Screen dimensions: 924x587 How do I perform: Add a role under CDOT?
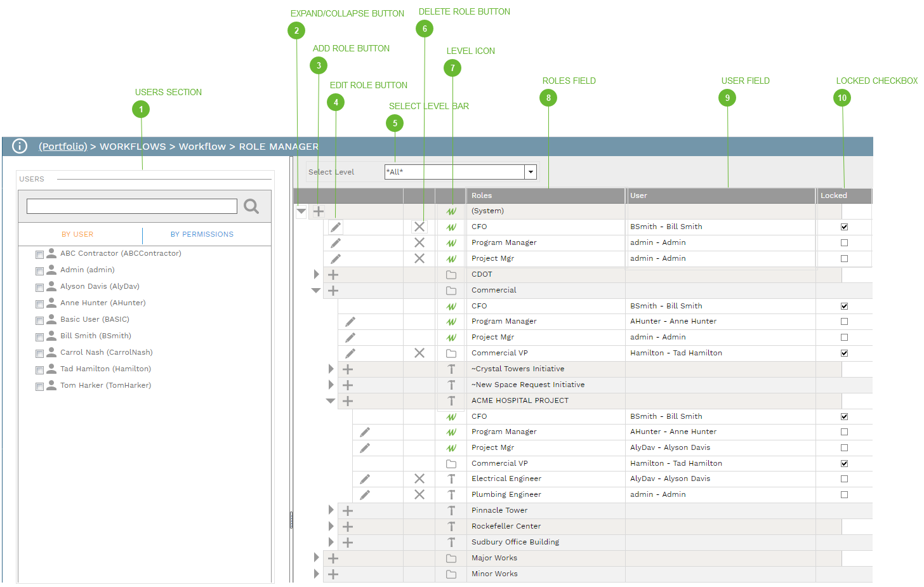pos(333,275)
